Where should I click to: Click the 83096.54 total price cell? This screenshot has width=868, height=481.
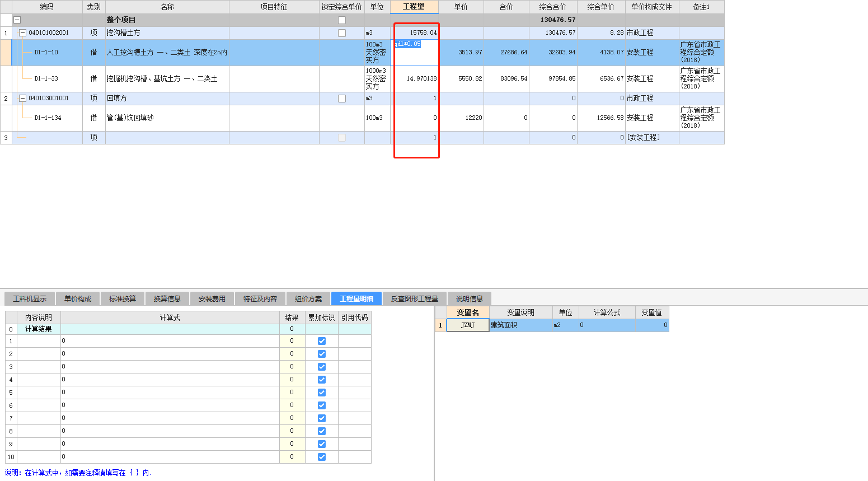point(506,79)
